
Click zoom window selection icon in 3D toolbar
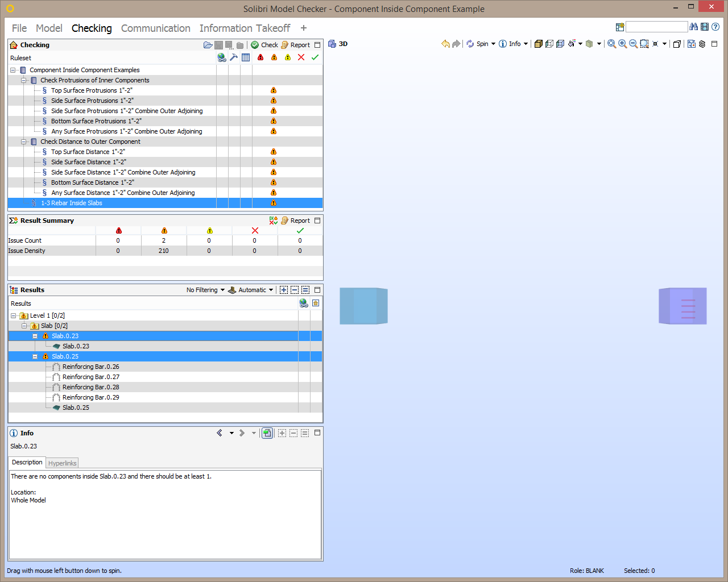[x=644, y=44]
